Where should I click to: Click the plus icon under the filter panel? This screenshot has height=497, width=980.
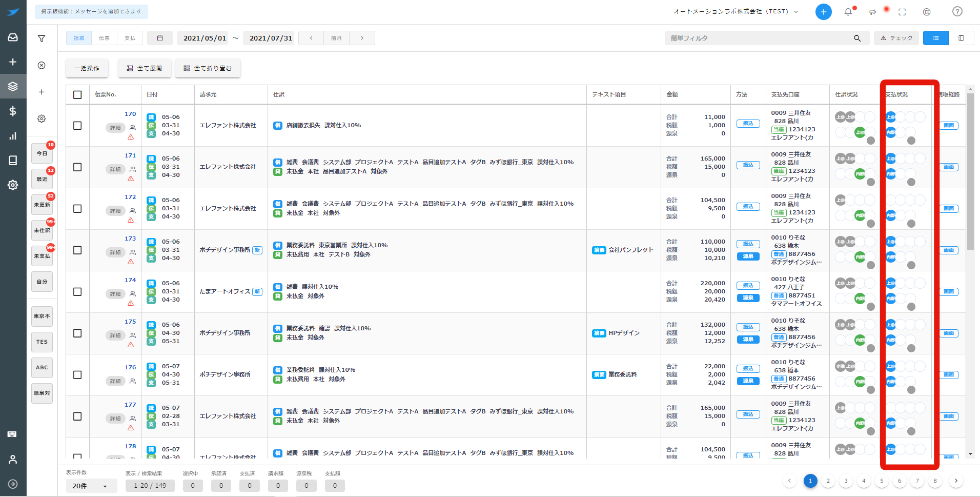click(x=42, y=92)
